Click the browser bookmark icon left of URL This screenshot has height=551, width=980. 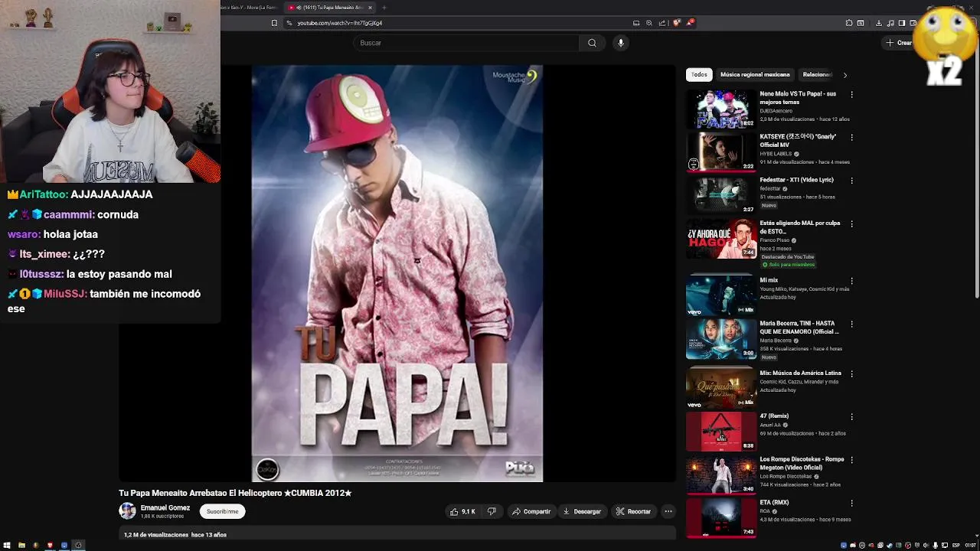274,23
